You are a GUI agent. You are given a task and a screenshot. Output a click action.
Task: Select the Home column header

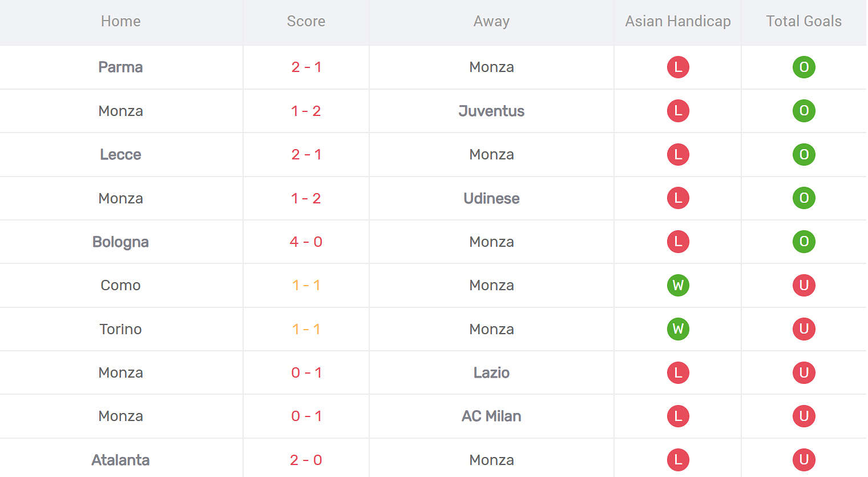click(120, 21)
